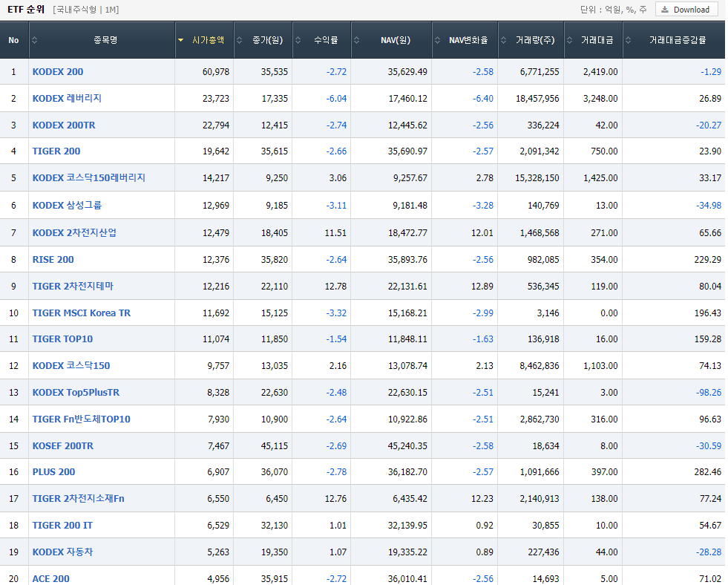Select the return value -6.04
This screenshot has height=585, width=728.
pyautogui.click(x=336, y=99)
